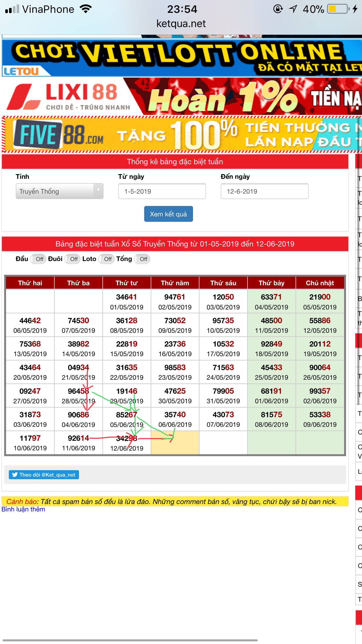The width and height of the screenshot is (362, 644).
Task: Tap the ketqua.net address bar
Action: [x=181, y=24]
